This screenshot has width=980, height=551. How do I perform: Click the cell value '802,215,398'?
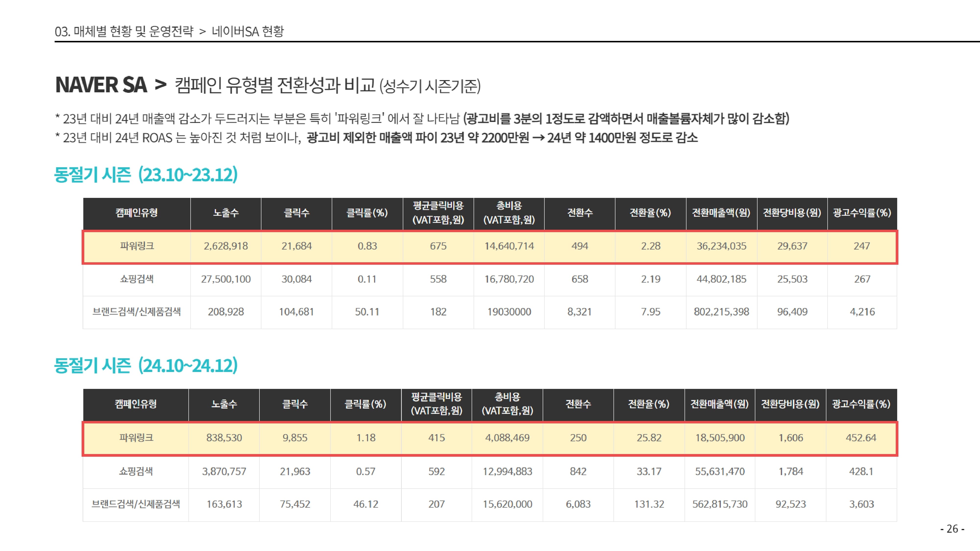[721, 312]
